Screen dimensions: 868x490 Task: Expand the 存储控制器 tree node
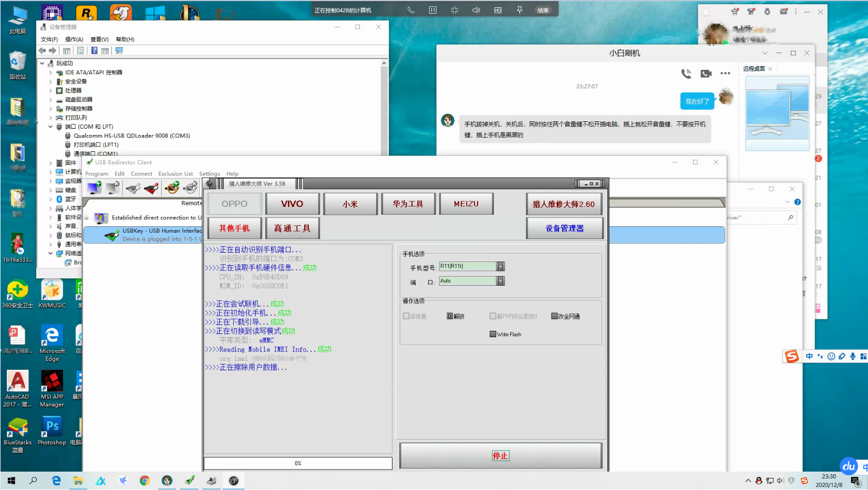(51, 109)
